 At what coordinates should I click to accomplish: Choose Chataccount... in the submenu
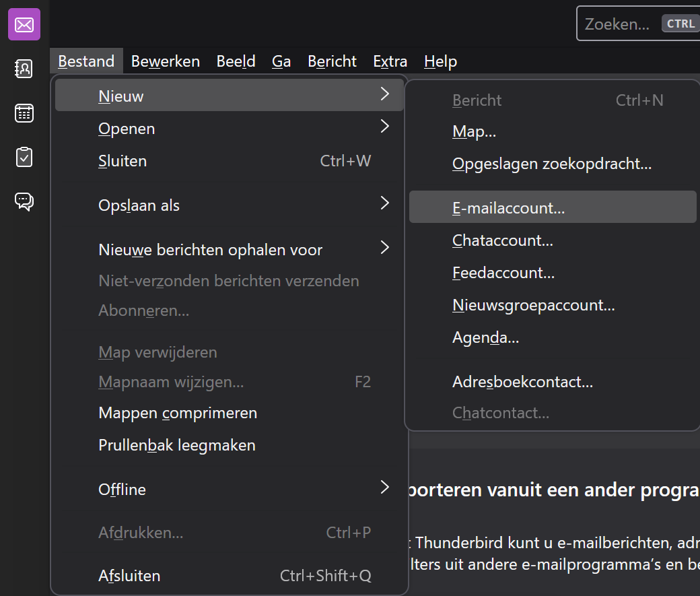(x=503, y=240)
